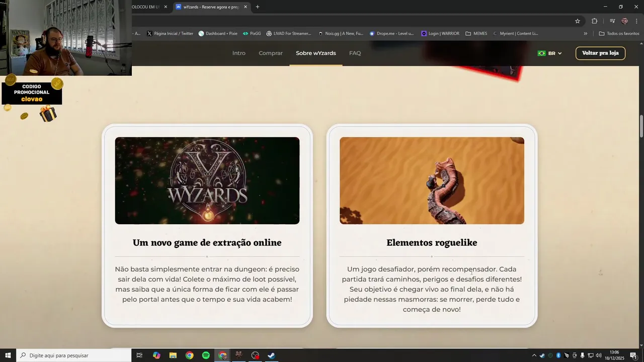
Task: Open a new browser tab
Action: point(258,7)
